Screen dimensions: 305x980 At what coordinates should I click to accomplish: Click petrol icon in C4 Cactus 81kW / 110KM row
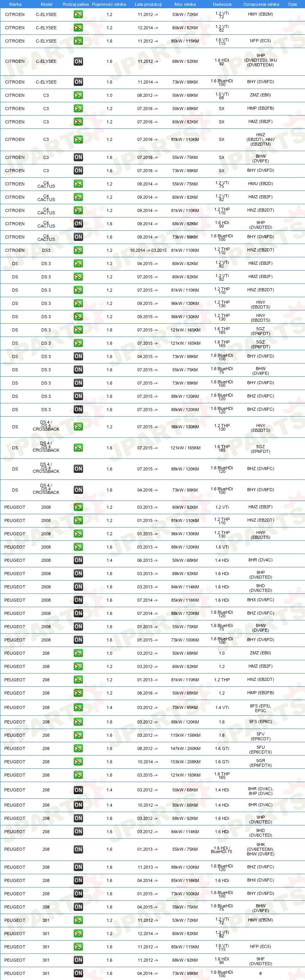coord(78,210)
